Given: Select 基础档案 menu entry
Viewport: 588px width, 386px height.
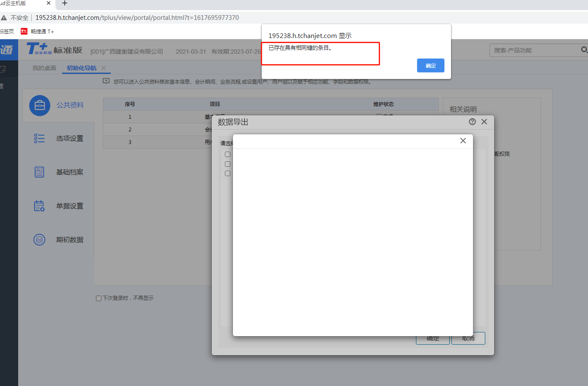Looking at the screenshot, I should point(70,172).
